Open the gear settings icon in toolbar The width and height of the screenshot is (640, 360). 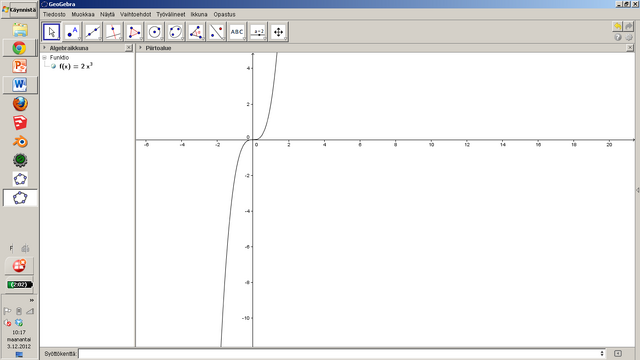click(x=629, y=37)
